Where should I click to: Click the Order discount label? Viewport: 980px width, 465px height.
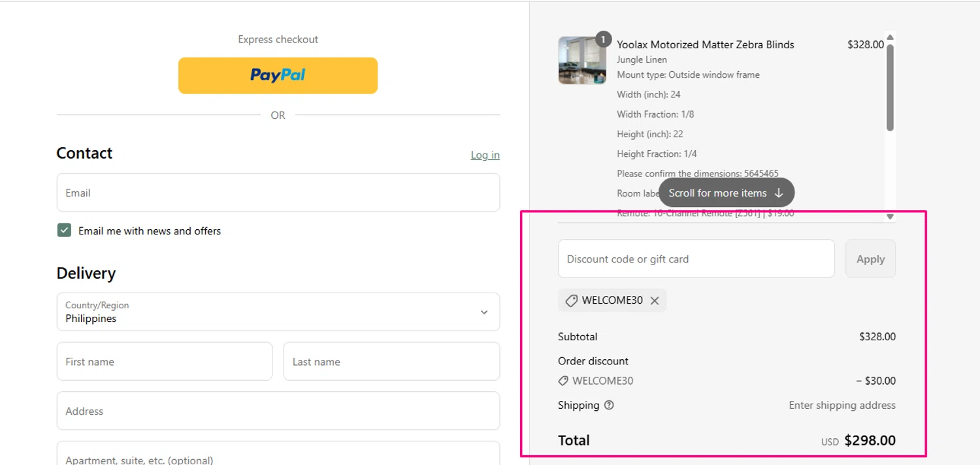click(593, 361)
